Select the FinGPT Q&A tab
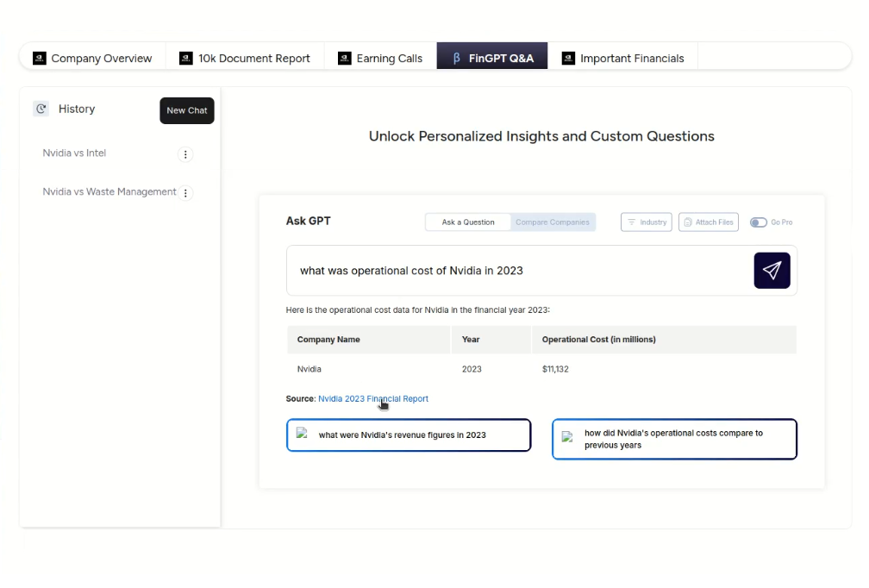This screenshot has width=869, height=588. pyautogui.click(x=492, y=58)
